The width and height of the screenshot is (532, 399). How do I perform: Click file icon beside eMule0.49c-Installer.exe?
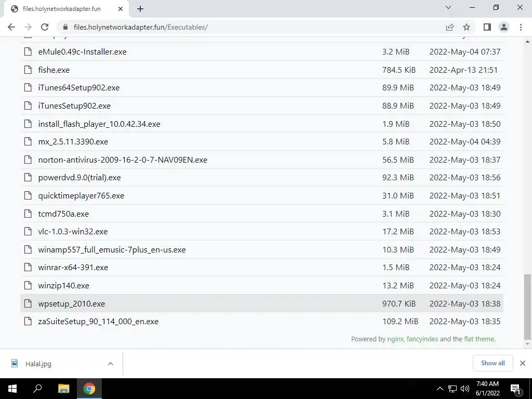click(x=28, y=52)
